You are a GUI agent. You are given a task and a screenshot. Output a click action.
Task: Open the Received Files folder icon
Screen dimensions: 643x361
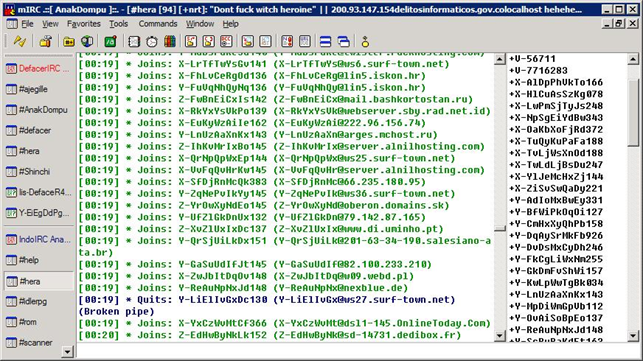click(248, 41)
